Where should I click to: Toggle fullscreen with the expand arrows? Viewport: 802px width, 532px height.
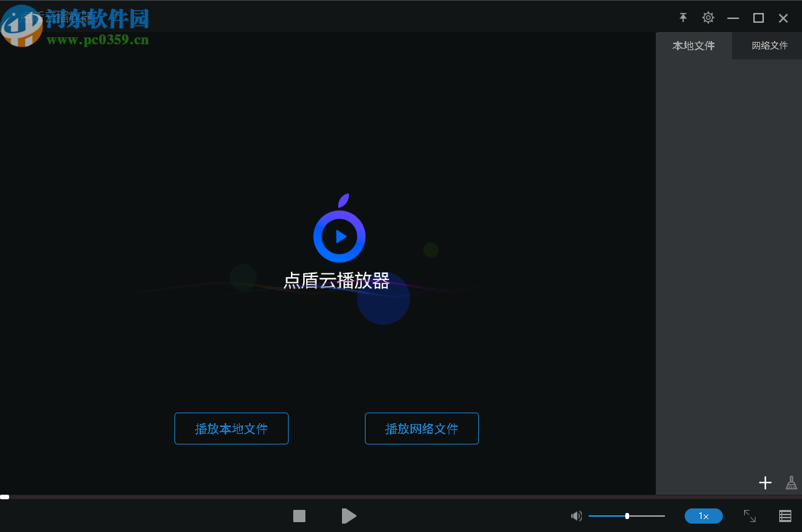(750, 516)
